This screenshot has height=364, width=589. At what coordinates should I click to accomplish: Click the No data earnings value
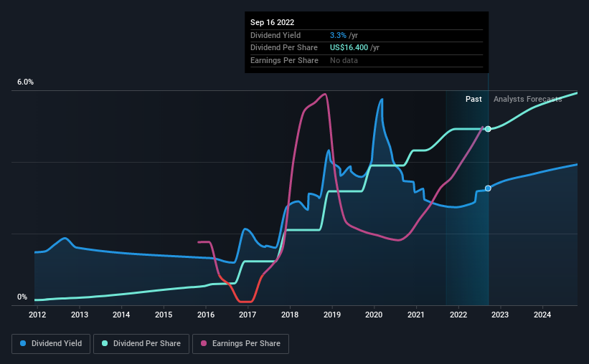344,60
